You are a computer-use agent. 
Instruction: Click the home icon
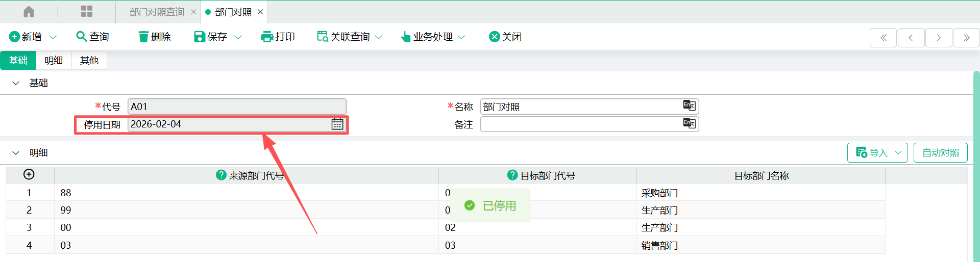(29, 12)
